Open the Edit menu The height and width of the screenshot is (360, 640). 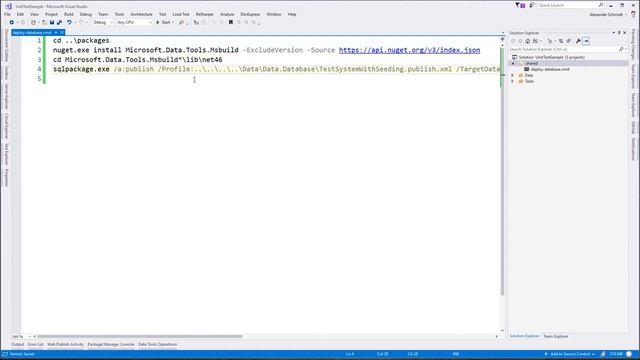[x=20, y=14]
